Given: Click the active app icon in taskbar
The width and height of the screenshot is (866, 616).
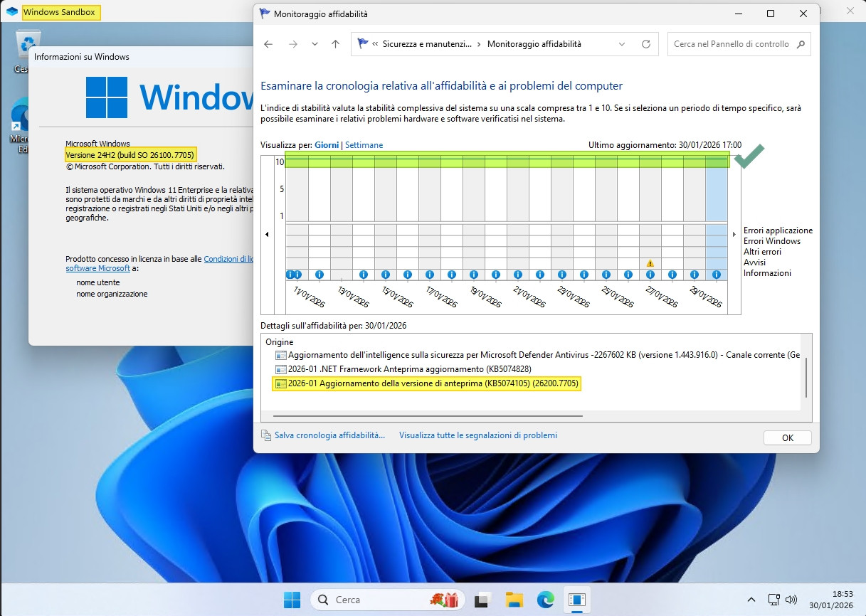Looking at the screenshot, I should 576,600.
